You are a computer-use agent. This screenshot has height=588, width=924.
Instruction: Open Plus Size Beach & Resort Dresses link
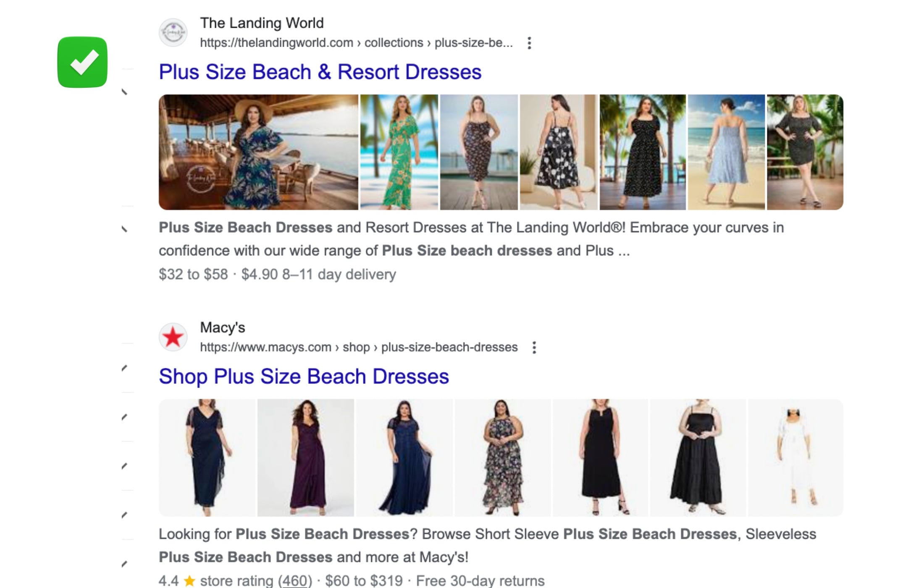coord(320,72)
